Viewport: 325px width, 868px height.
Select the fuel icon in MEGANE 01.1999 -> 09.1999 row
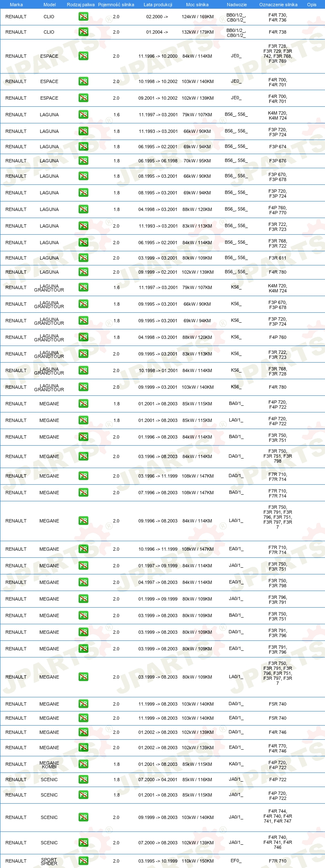(x=83, y=599)
